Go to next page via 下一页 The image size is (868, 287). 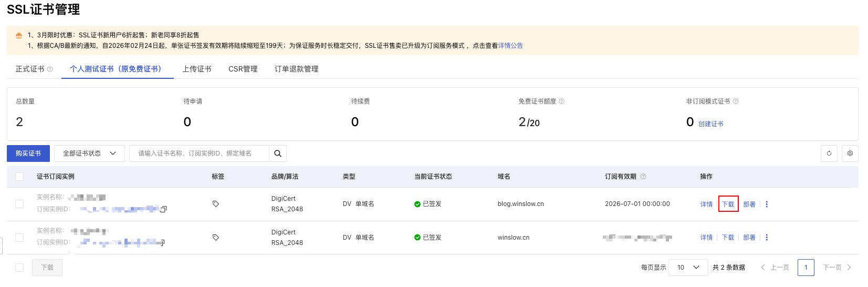coord(836,268)
